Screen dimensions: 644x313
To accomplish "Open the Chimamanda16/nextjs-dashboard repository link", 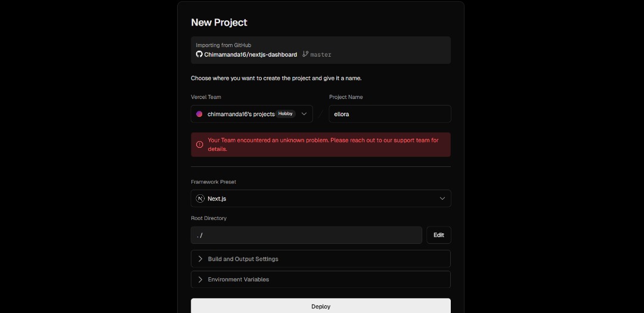I will 250,54.
